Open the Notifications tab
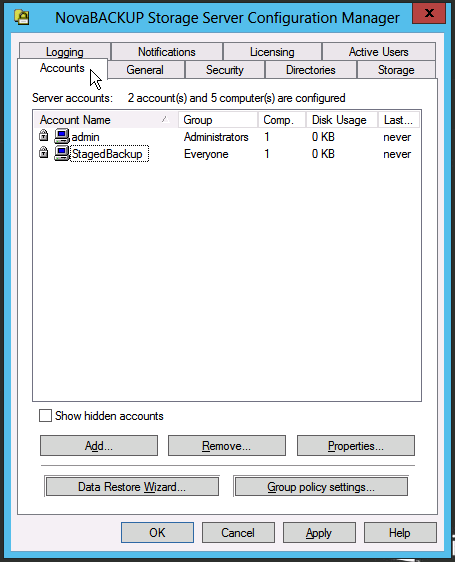Image resolution: width=455 pixels, height=562 pixels. coord(167,52)
